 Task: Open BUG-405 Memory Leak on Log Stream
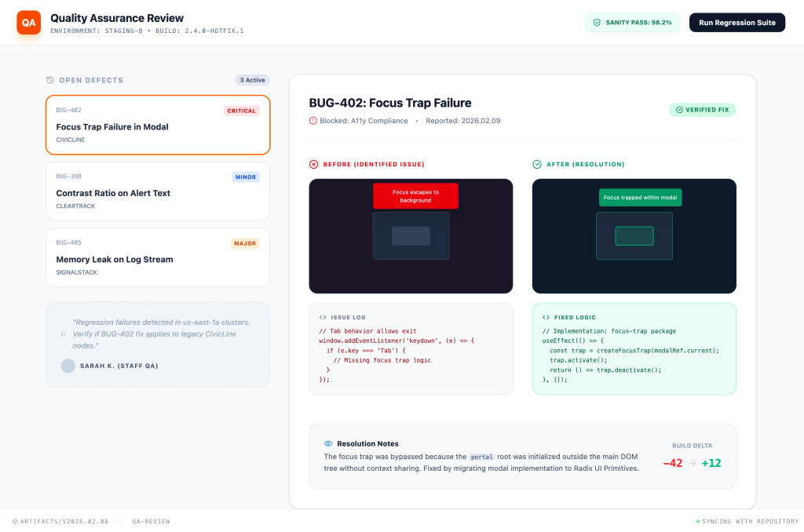pyautogui.click(x=157, y=257)
